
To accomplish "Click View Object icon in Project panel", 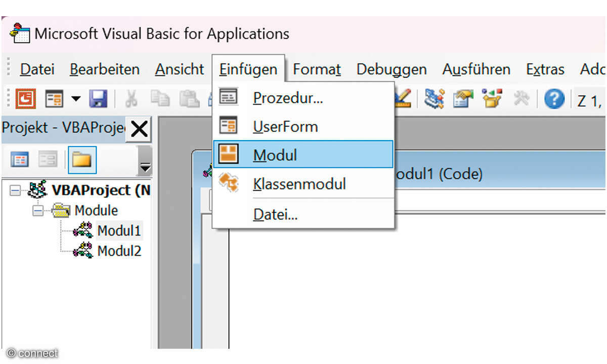I will pyautogui.click(x=49, y=160).
